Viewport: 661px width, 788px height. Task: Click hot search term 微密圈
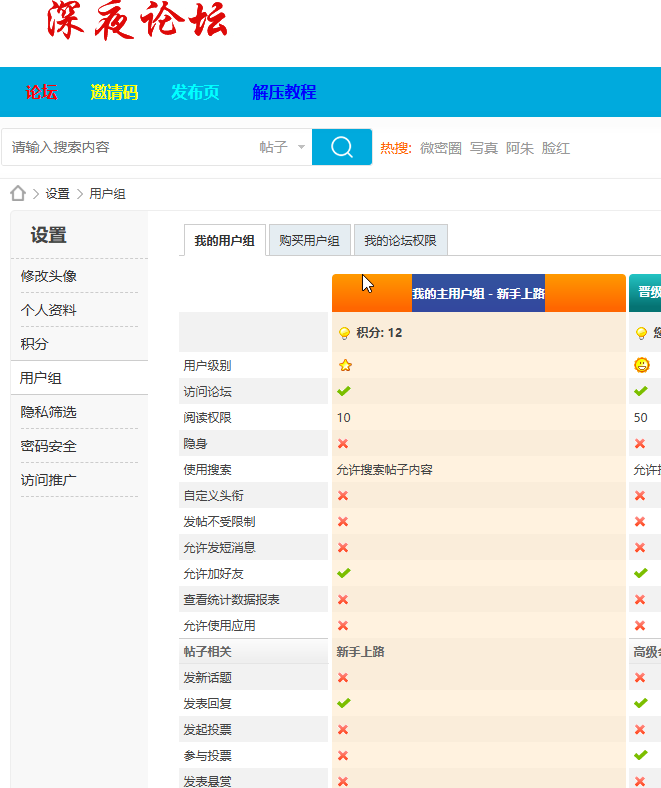click(441, 148)
